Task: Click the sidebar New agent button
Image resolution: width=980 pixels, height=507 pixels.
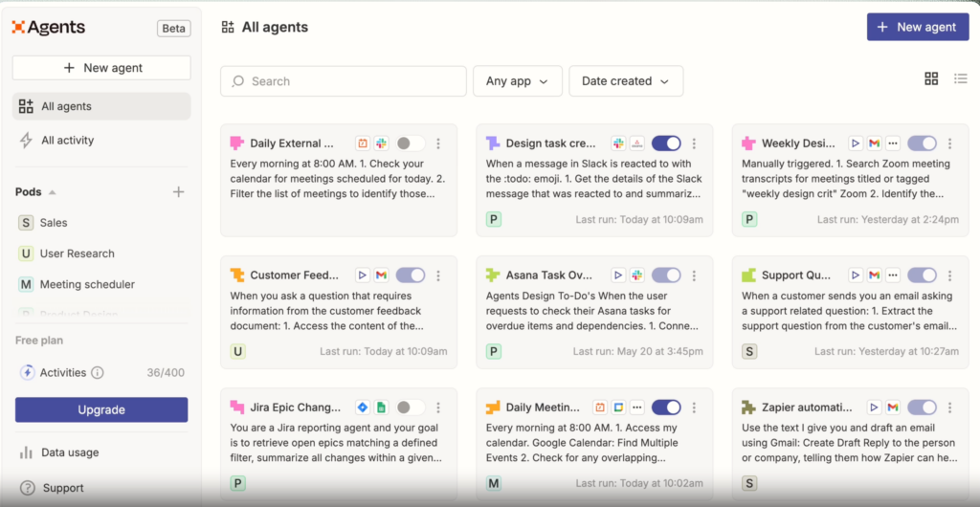Action: point(101,68)
